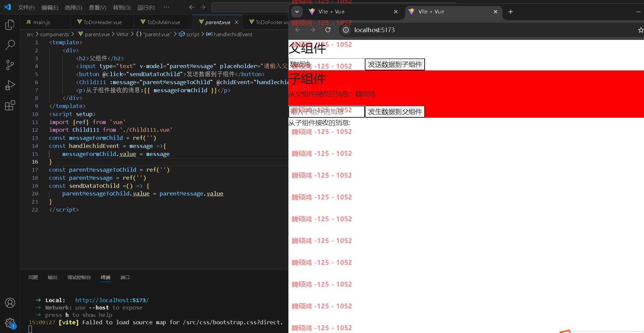Open the 问题 panel tab
This screenshot has height=333, width=644.
[x=33, y=277]
